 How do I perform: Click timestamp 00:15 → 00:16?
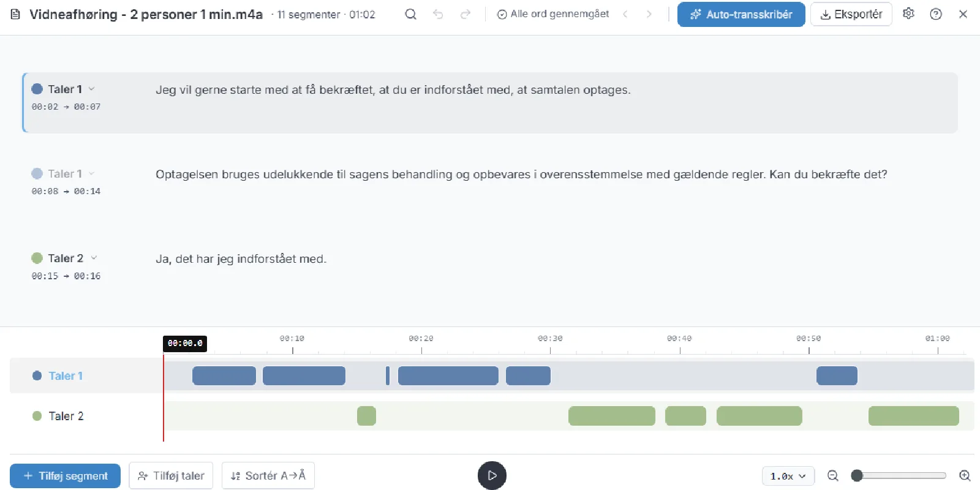point(66,276)
